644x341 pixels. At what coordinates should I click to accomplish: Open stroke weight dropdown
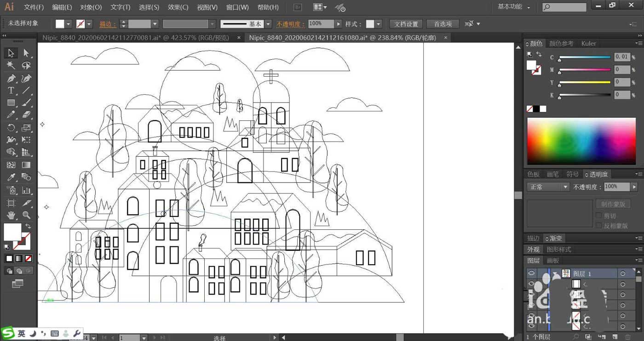click(155, 24)
